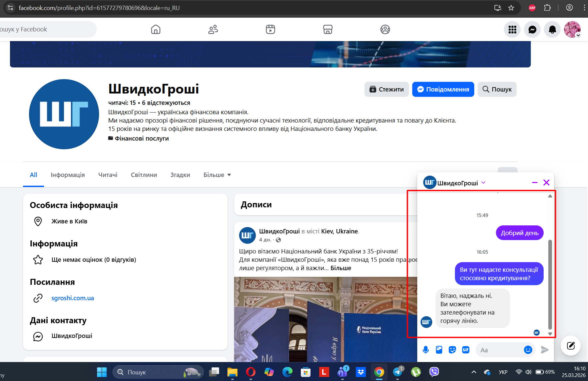Viewport: 588px width, 381px height.
Task: View site information icon in address bar
Action: tap(10, 8)
